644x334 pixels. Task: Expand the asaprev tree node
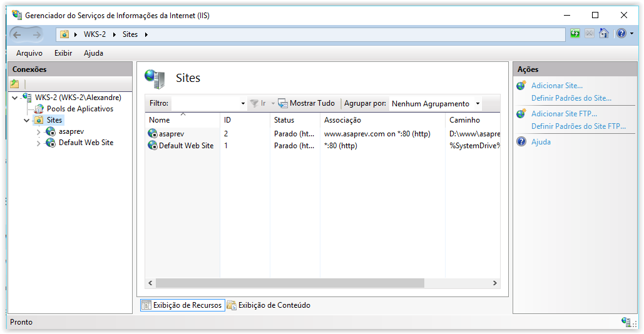pyautogui.click(x=38, y=132)
